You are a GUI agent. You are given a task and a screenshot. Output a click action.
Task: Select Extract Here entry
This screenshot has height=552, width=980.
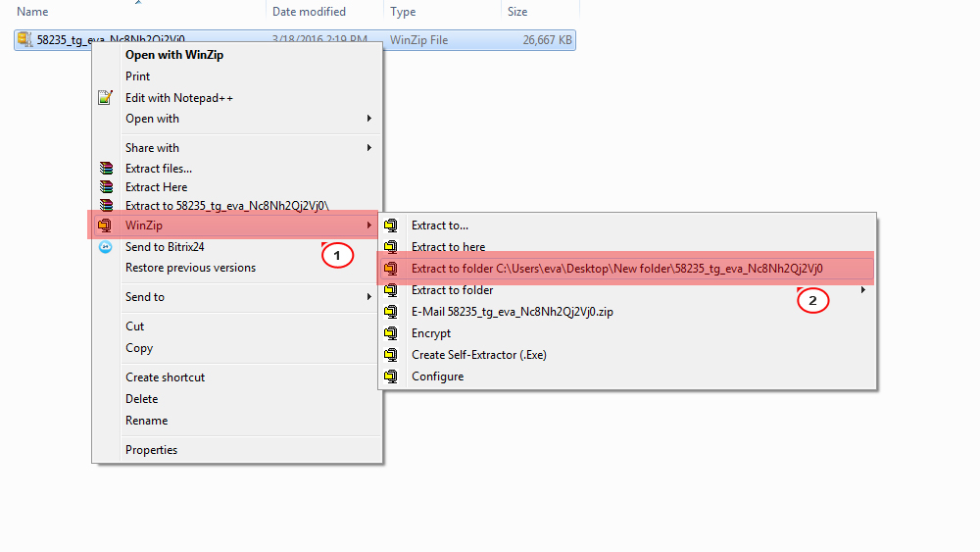coord(237,187)
